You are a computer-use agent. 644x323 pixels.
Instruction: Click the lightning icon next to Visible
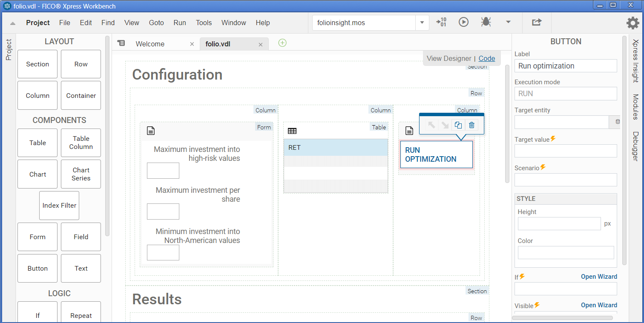(537, 305)
